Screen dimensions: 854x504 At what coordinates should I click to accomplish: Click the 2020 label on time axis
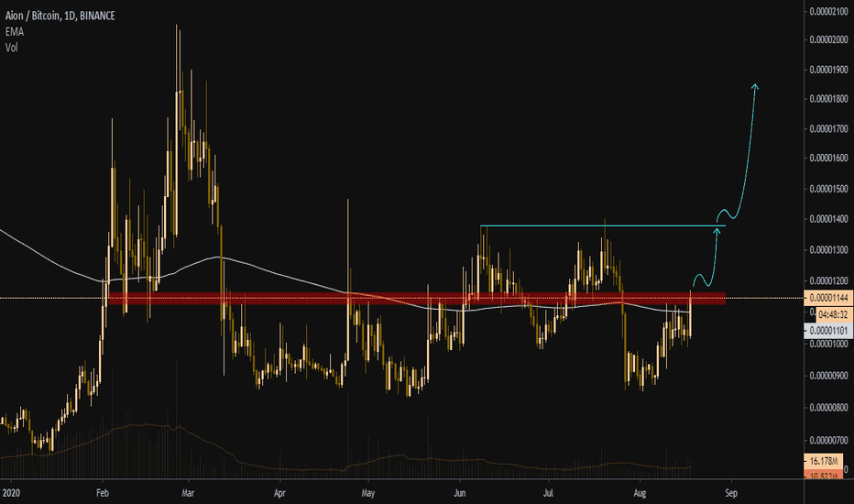[11, 493]
